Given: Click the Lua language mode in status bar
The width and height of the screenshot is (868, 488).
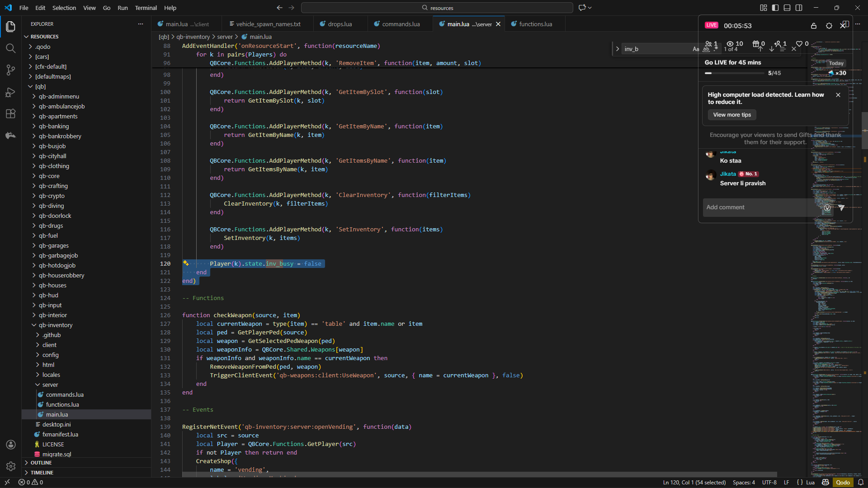Looking at the screenshot, I should point(810,482).
